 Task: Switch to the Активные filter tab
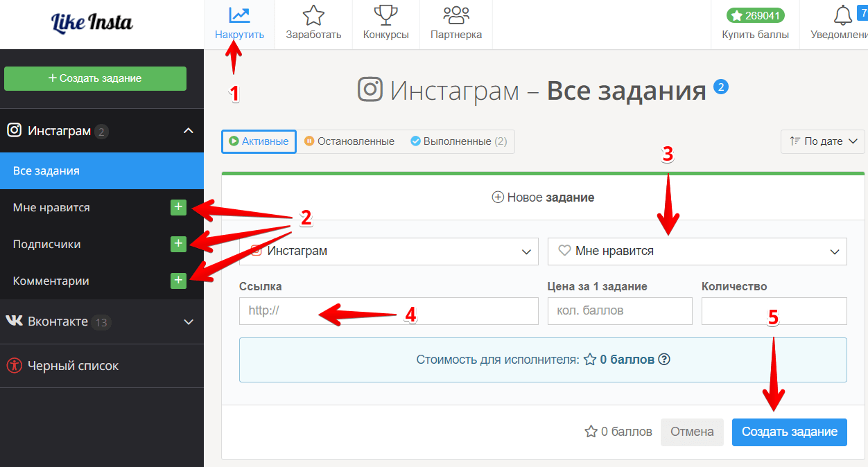(x=259, y=141)
